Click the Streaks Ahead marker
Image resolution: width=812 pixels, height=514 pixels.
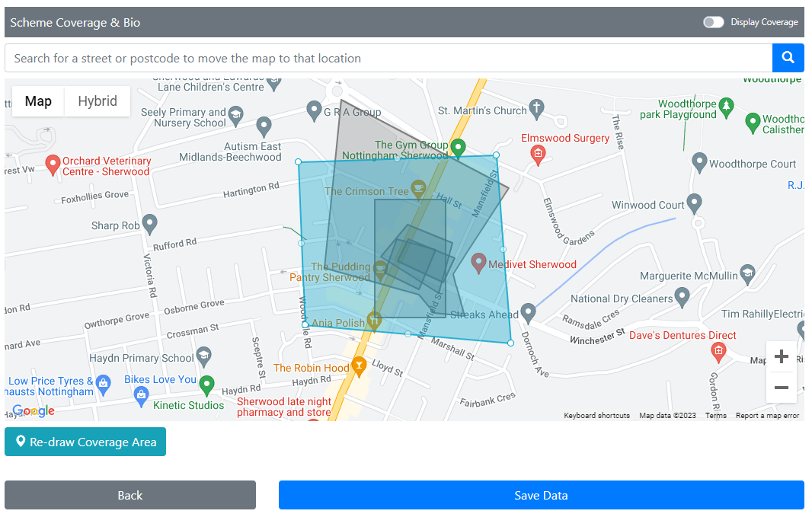click(x=528, y=313)
